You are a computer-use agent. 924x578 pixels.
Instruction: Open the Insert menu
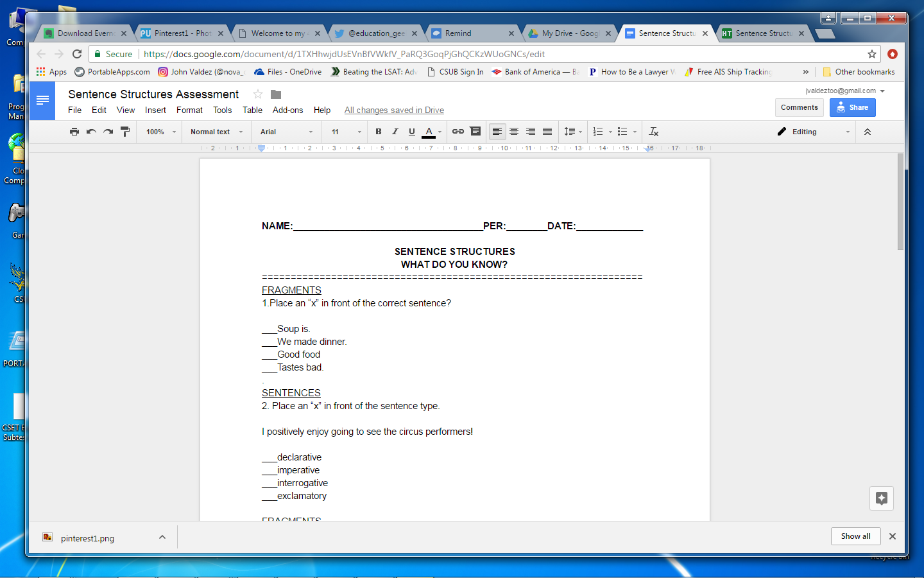(x=155, y=110)
